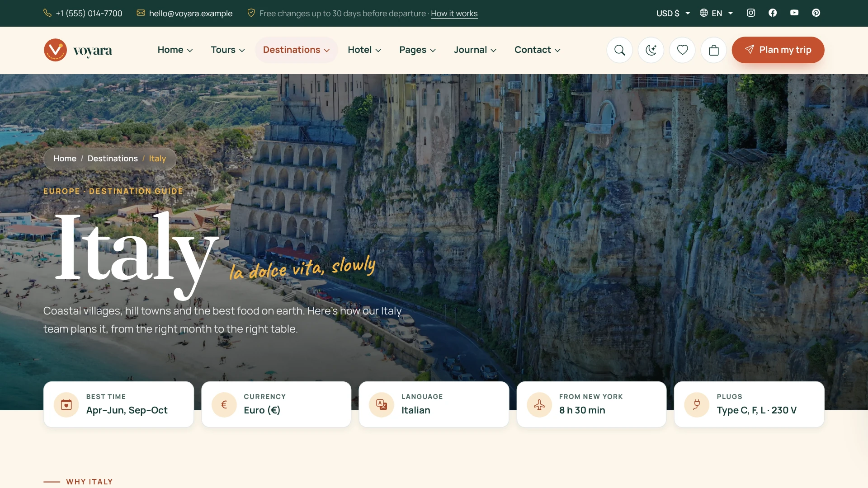Viewport: 868px width, 488px height.
Task: Expand the Tours menu
Action: [228, 50]
